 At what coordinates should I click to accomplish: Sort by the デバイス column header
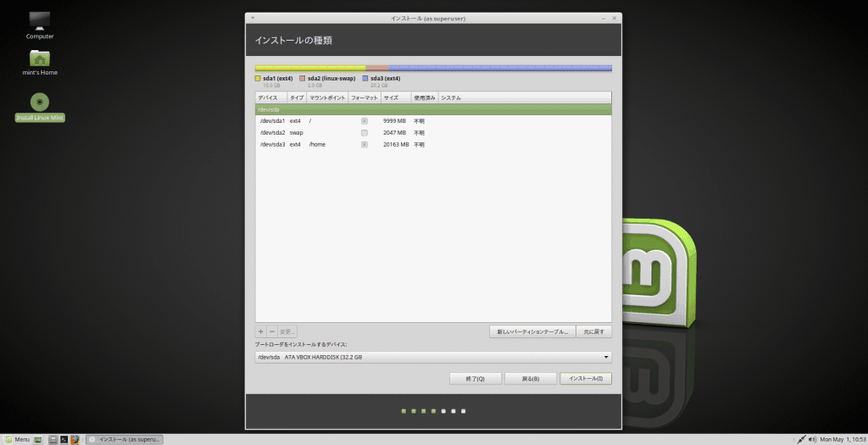(271, 98)
